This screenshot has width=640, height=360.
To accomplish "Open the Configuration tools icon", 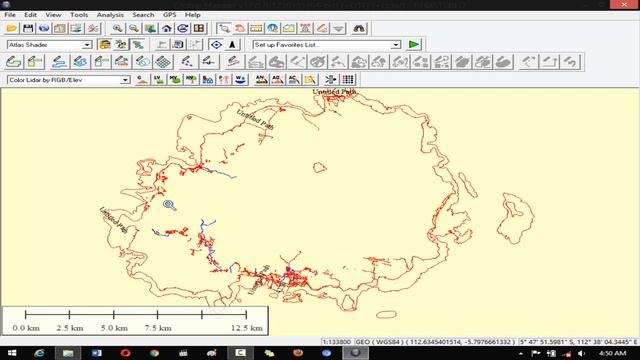I will [93, 28].
